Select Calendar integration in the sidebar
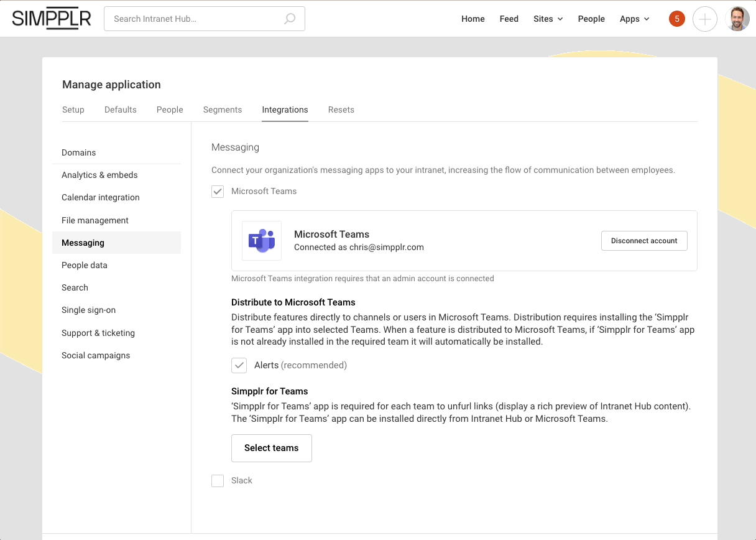Screen dimensions: 756x540 pyautogui.click(x=100, y=197)
